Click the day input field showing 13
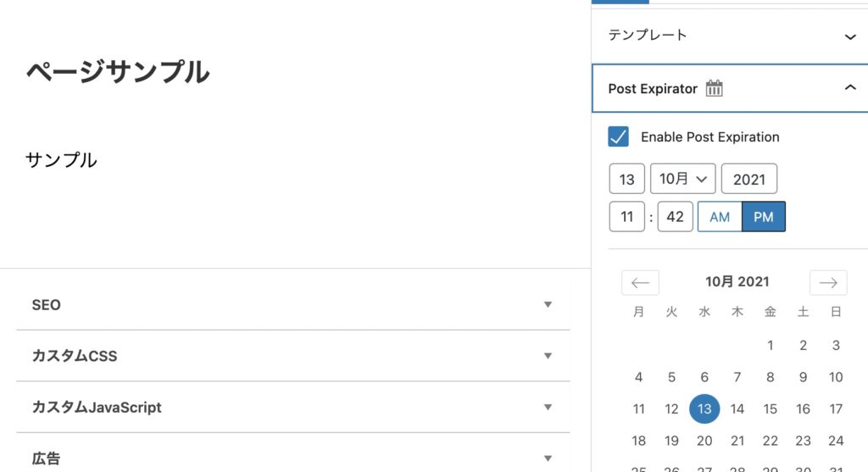This screenshot has width=868, height=472. [626, 179]
